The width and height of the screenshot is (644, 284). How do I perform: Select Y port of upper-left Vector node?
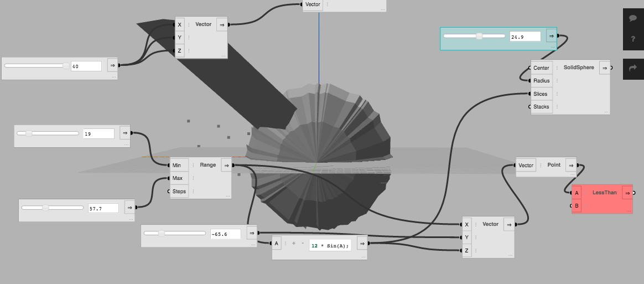(179, 38)
